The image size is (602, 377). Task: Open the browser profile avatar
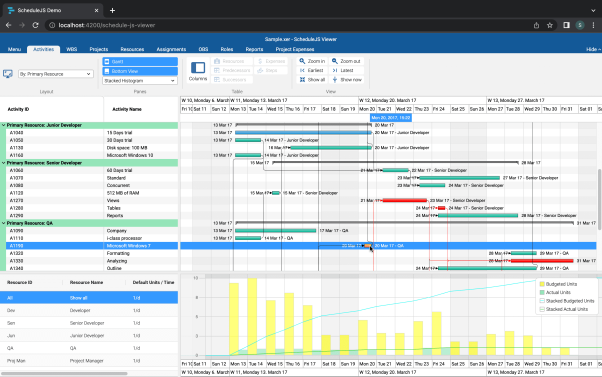(x=580, y=25)
